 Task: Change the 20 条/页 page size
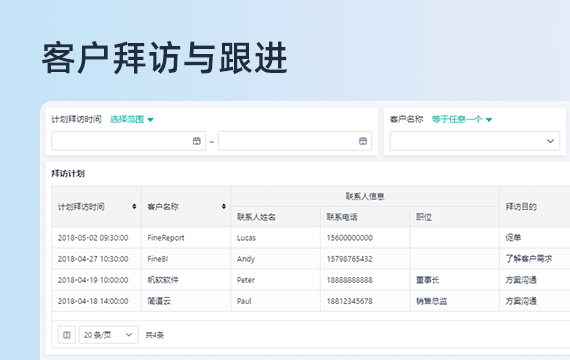[x=109, y=335]
